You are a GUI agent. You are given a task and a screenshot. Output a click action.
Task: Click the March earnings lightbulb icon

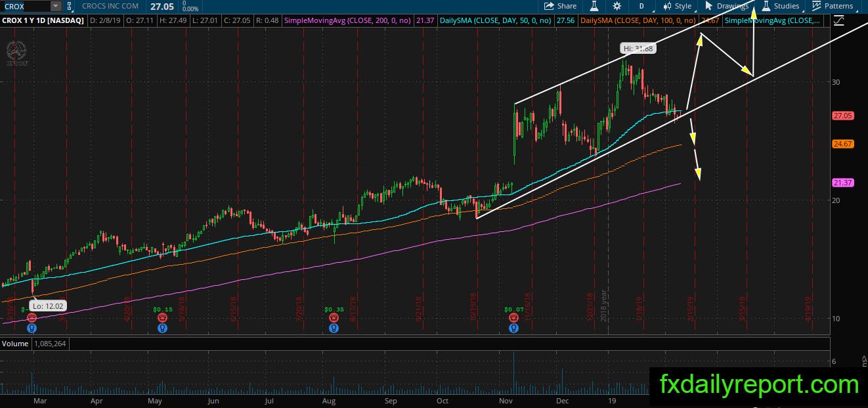point(32,327)
